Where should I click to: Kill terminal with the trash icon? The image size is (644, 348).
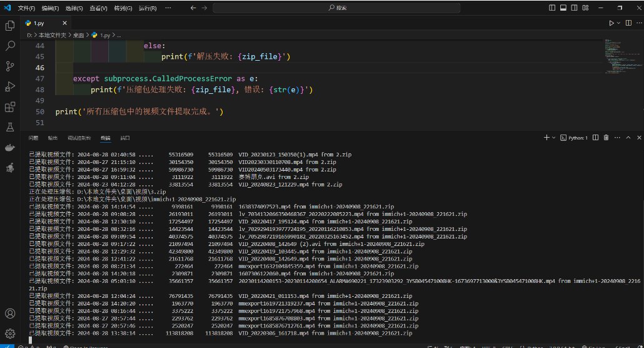pos(606,137)
